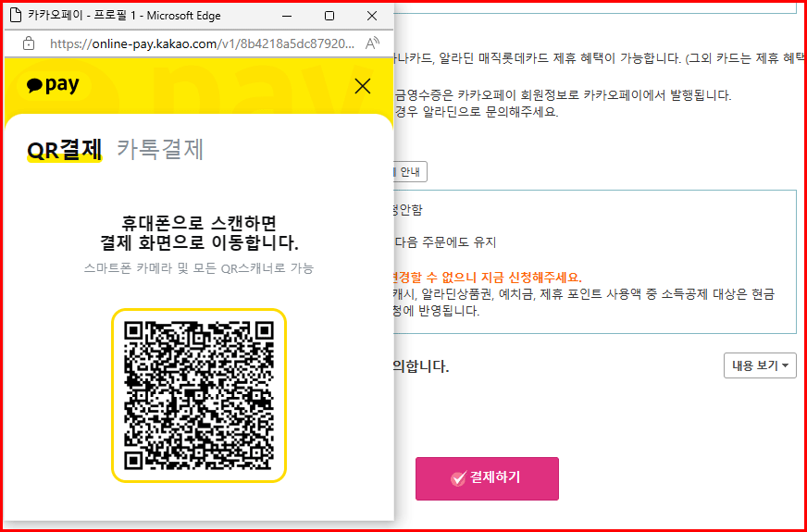Viewport: 807px width, 532px height.
Task: Click the 안내 button on background page
Action: point(410,173)
